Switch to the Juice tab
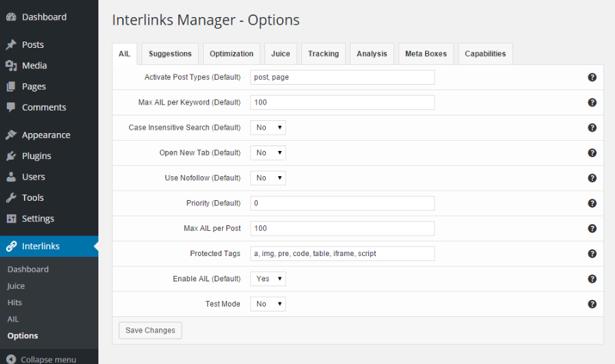 point(280,54)
